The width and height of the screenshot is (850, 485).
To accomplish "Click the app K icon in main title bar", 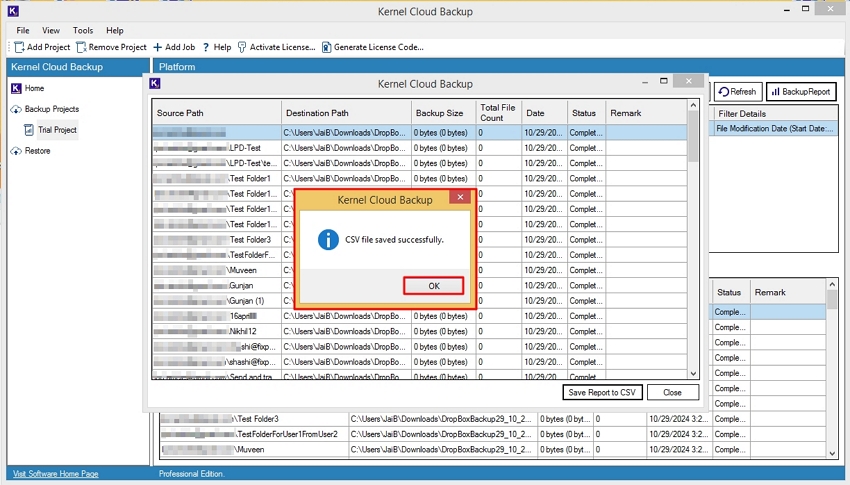I will point(13,11).
